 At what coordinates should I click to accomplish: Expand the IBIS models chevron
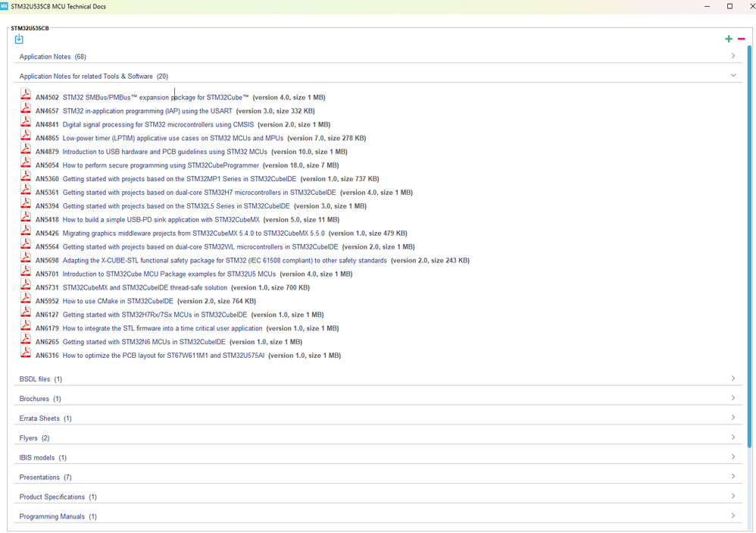(x=733, y=456)
